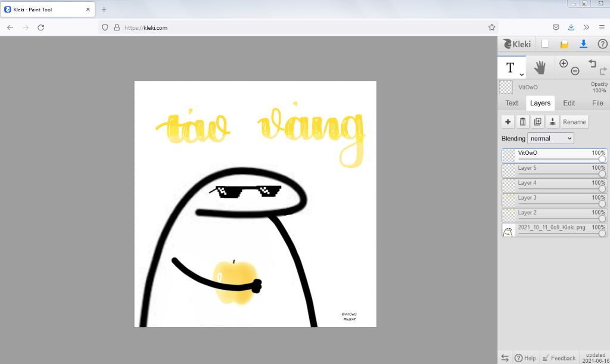Switch to the Text tab
Image resolution: width=610 pixels, height=364 pixels.
pyautogui.click(x=512, y=103)
